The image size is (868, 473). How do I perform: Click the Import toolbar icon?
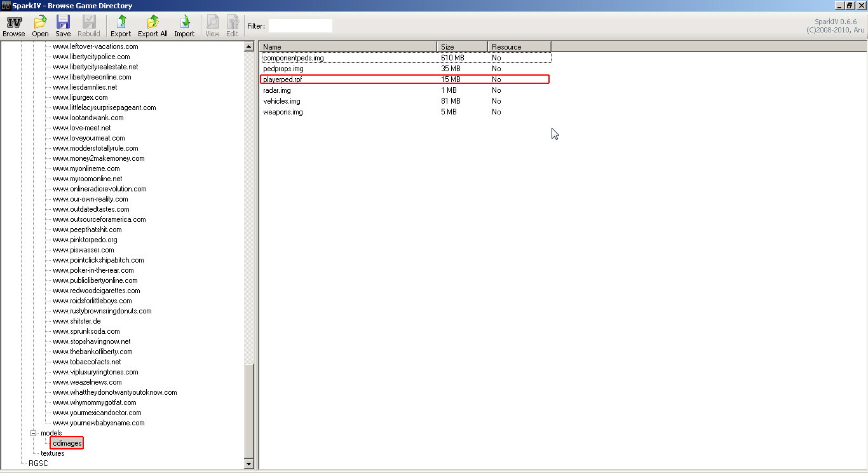coord(184,27)
